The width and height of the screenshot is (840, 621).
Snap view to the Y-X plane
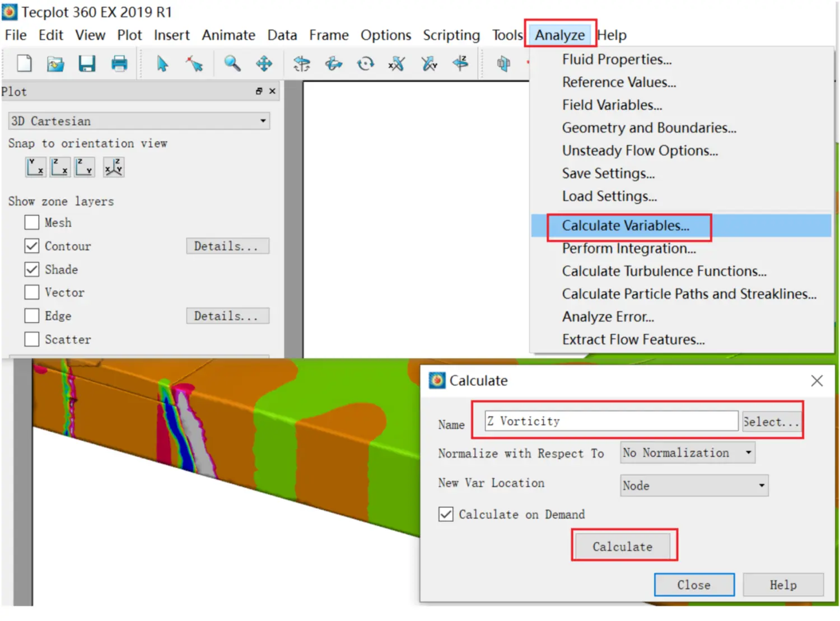tap(35, 167)
